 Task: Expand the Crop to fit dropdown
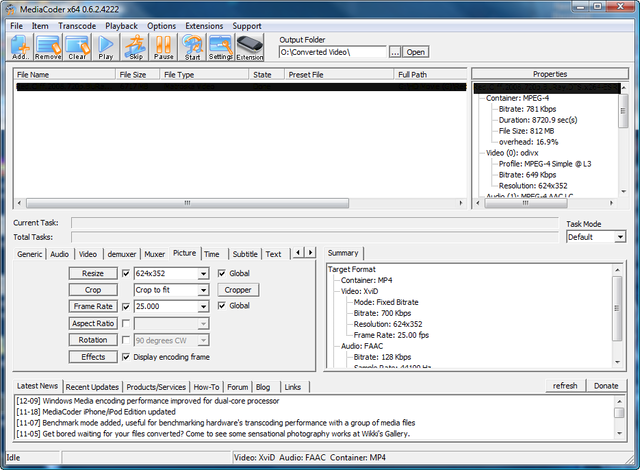coord(204,290)
